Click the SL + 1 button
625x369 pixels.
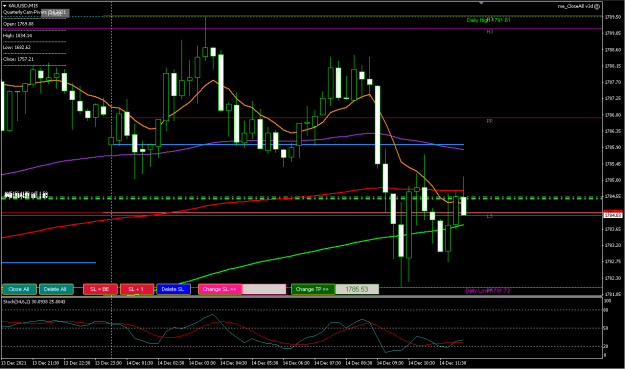point(136,289)
